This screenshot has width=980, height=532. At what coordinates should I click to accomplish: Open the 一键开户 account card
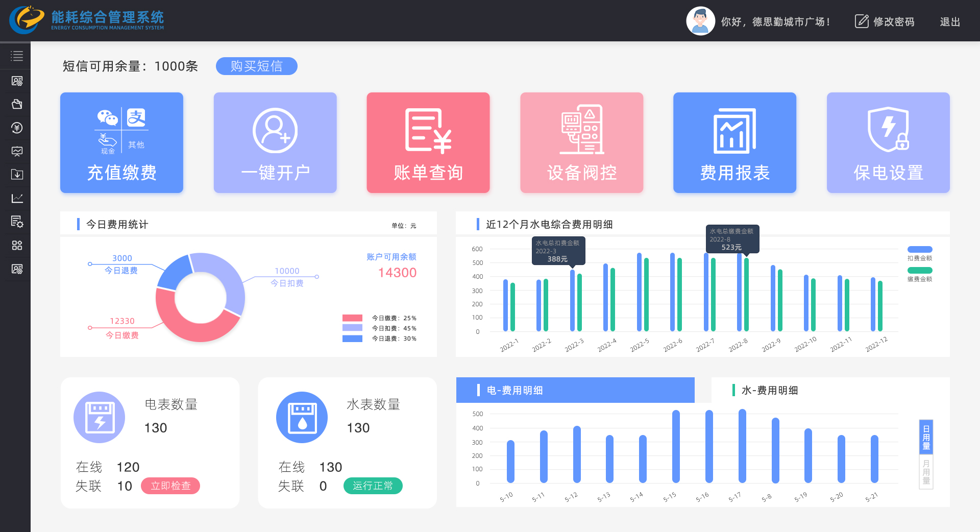(275, 142)
